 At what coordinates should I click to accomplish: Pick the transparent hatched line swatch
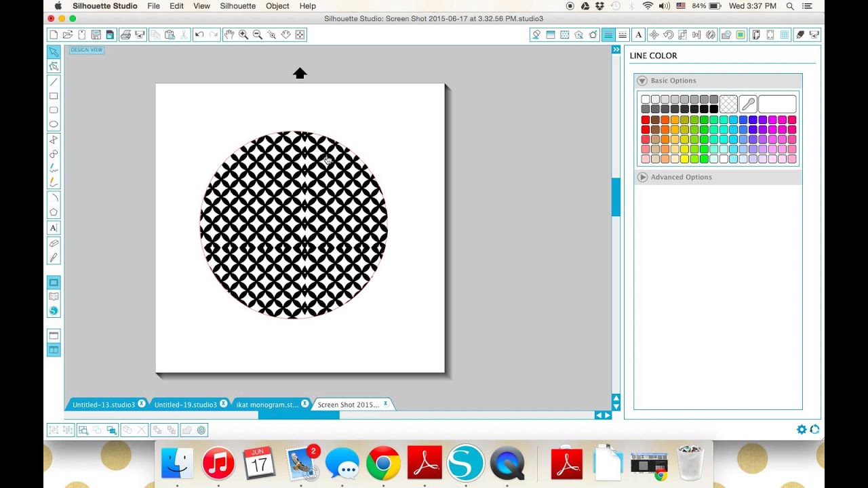728,104
